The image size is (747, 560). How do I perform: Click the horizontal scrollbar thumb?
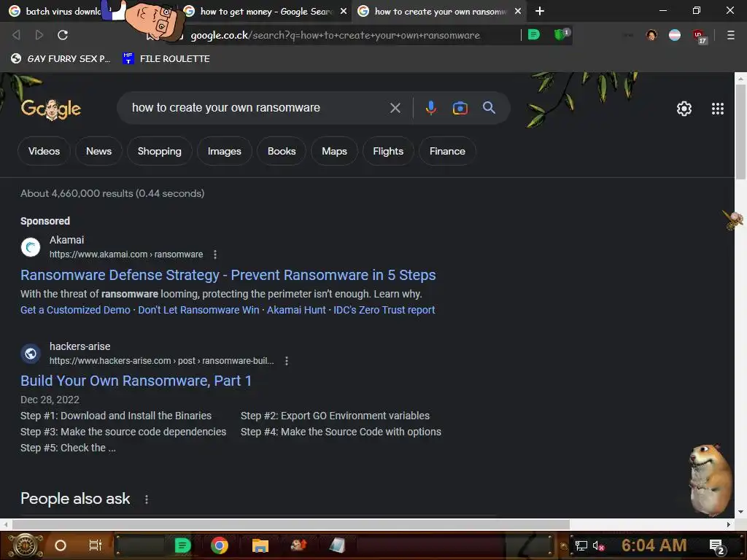290,524
